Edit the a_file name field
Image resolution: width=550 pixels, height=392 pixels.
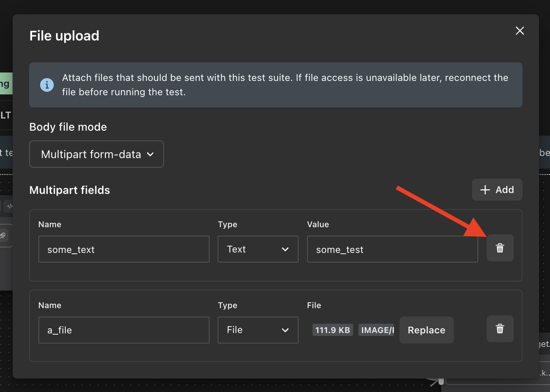(124, 330)
